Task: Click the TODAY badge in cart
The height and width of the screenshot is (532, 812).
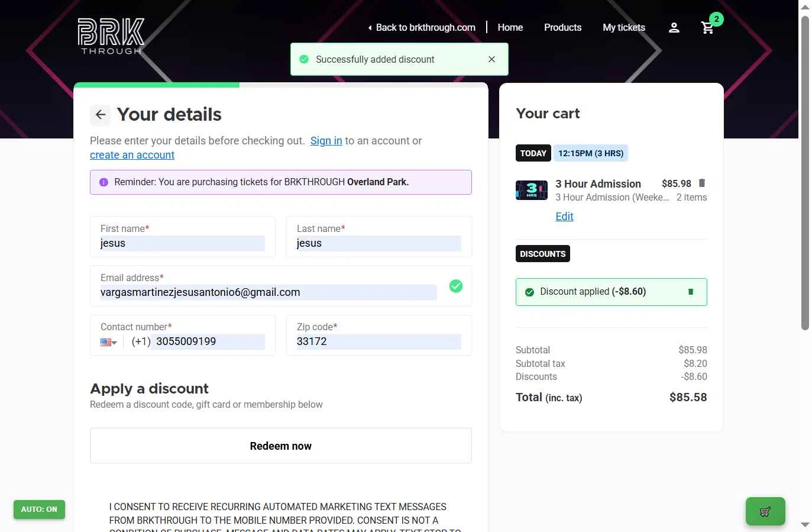Action: [x=533, y=153]
